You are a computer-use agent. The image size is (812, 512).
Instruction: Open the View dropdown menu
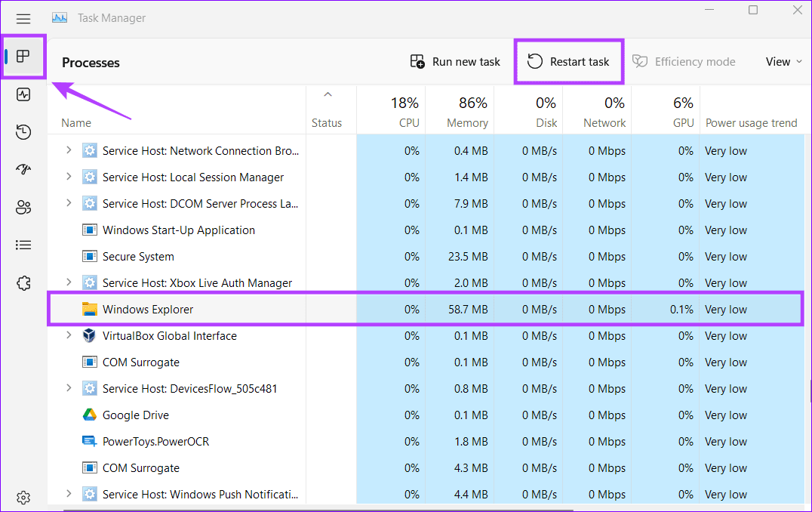[784, 62]
